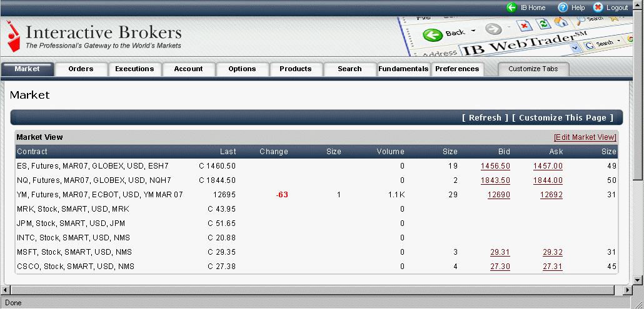Viewport: 644px width, 309px height.
Task: Open the Account tab
Action: pos(189,69)
